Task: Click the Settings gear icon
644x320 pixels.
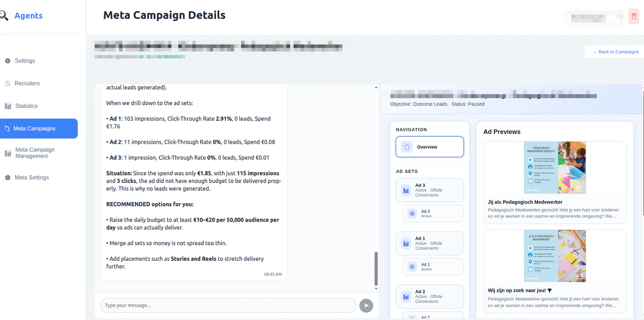Action: 8,61
